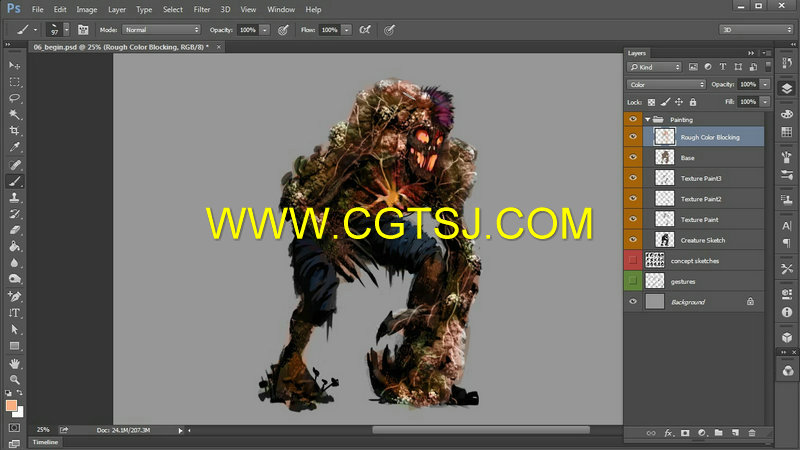Viewport: 800px width, 450px height.
Task: Select the Pen tool
Action: point(14,296)
